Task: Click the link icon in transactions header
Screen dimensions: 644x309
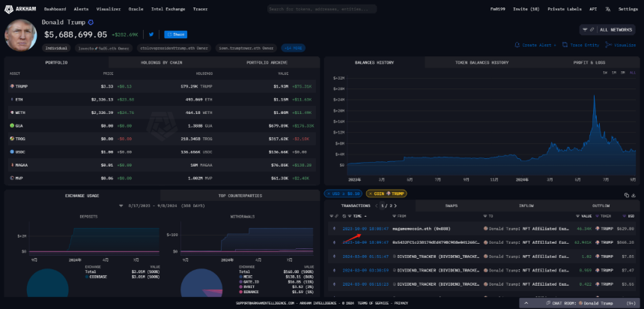Action: coord(336,216)
